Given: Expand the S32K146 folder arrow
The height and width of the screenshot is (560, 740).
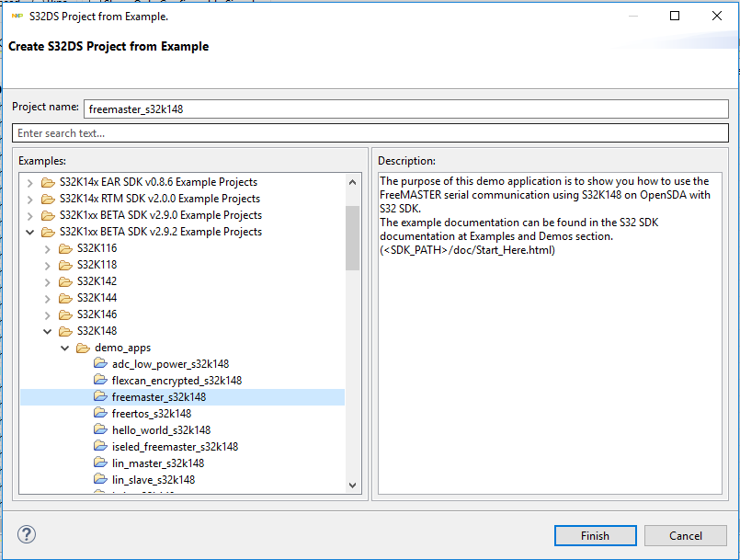Looking at the screenshot, I should coord(48,314).
